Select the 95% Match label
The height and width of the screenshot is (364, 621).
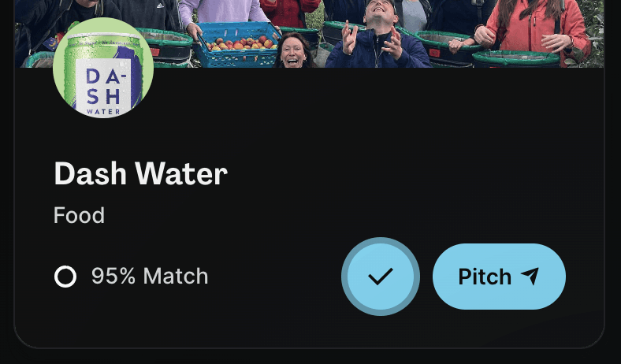tap(150, 276)
